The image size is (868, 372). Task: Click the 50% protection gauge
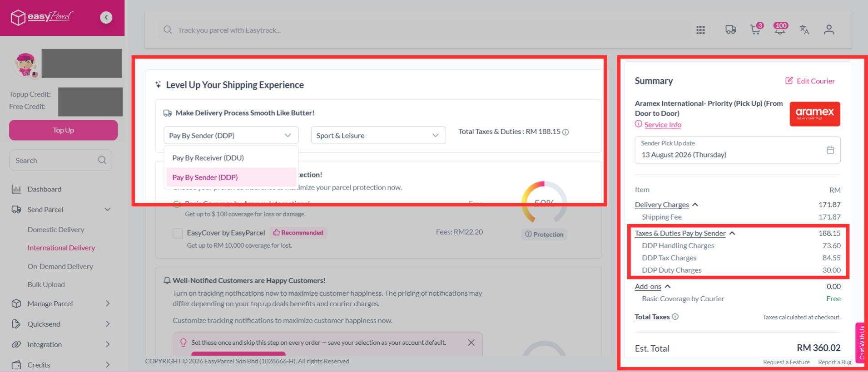click(544, 202)
